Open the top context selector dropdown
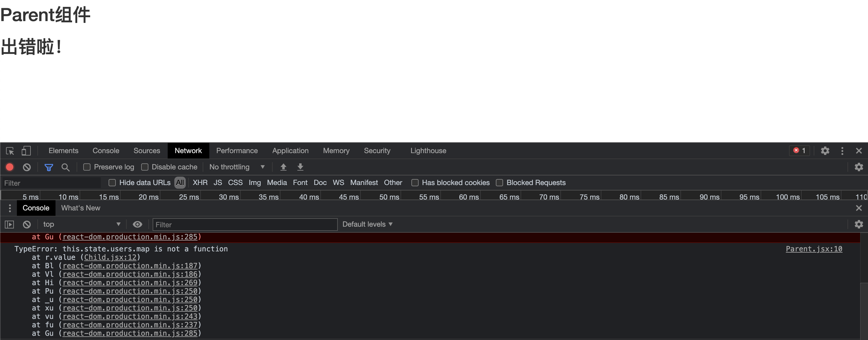The height and width of the screenshot is (340, 868). (x=81, y=224)
